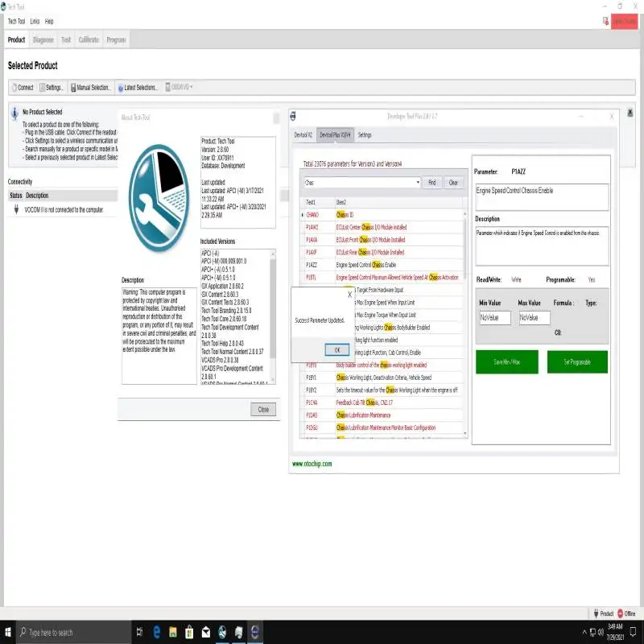Screen dimensions: 644x644
Task: Switch to the Calibrate tab
Action: pos(89,39)
